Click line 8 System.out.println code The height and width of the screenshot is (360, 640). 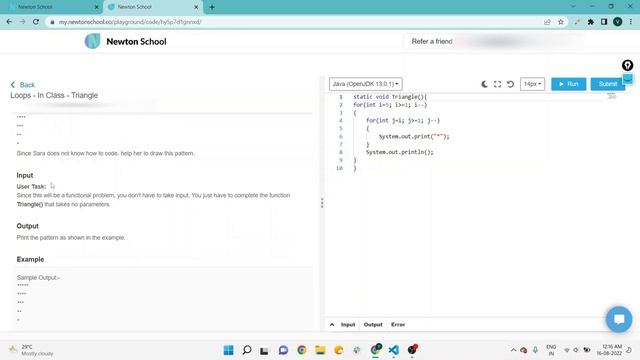coord(400,152)
